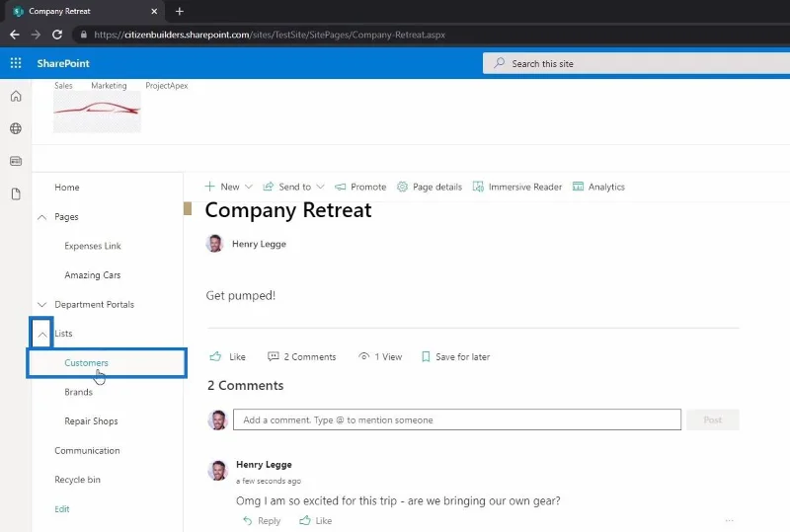Reload the page with the refresh icon
This screenshot has width=790, height=532.
coord(57,35)
